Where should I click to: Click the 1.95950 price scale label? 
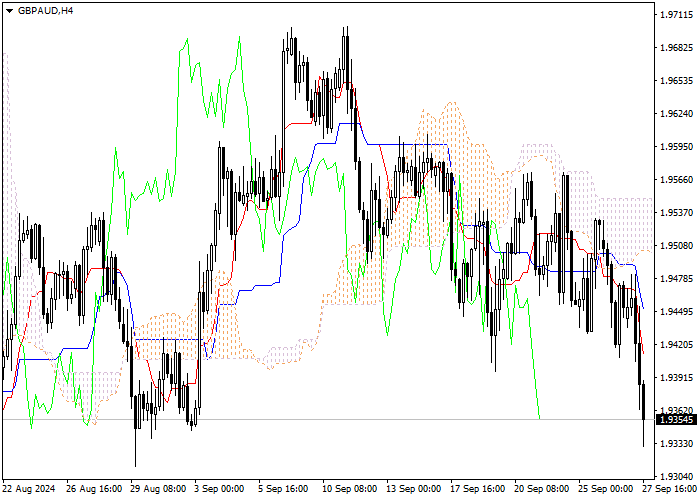[677, 147]
